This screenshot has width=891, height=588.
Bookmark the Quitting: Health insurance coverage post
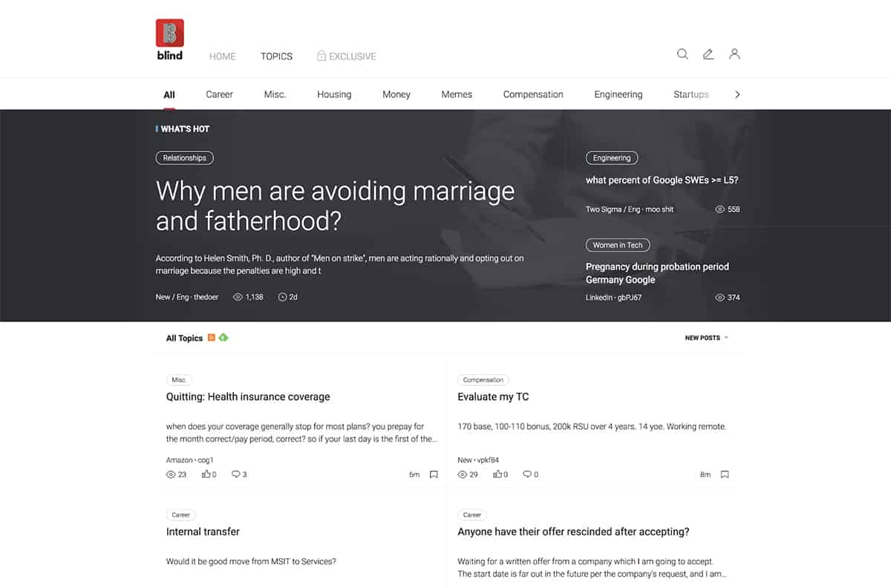[x=434, y=474]
